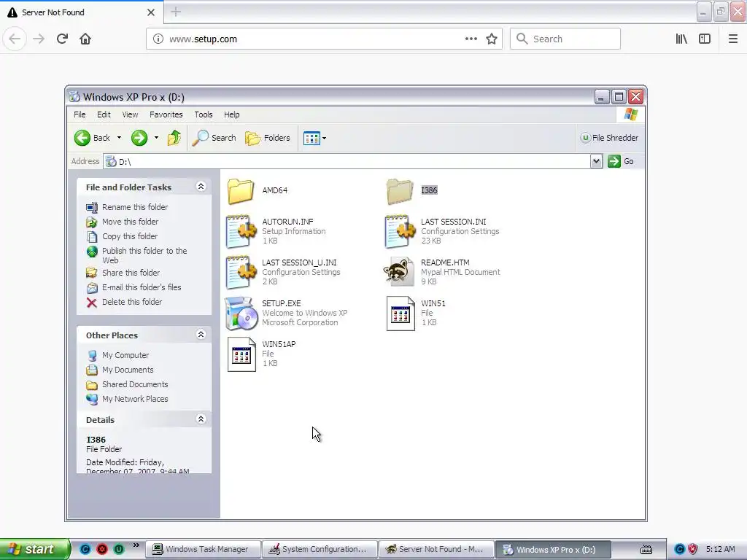Open Shared Documents link

point(135,384)
